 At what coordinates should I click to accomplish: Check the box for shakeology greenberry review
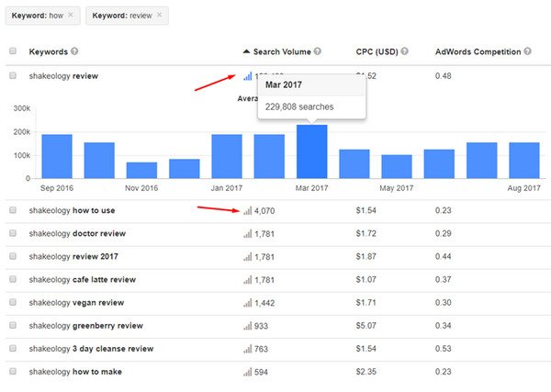tap(13, 325)
